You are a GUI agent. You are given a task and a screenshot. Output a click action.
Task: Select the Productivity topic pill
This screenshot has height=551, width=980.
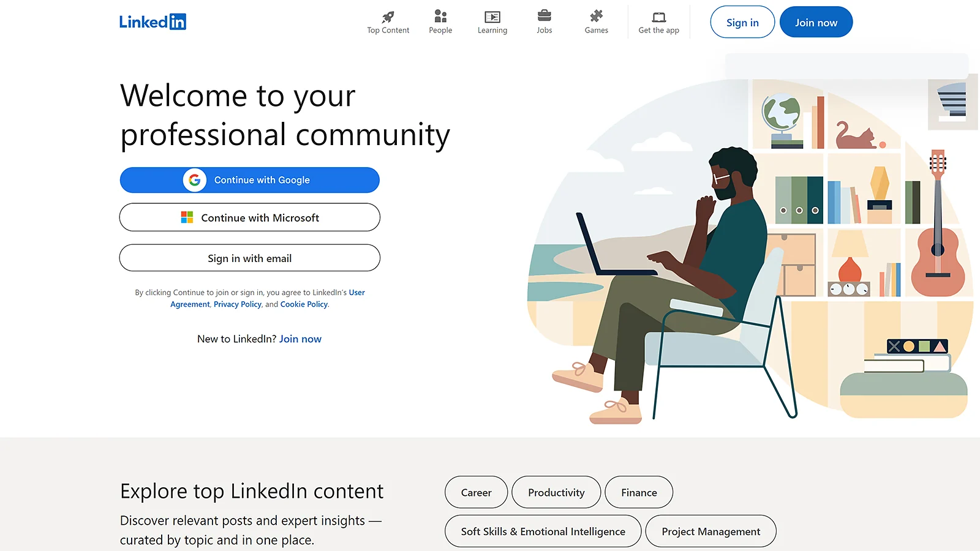coord(556,492)
